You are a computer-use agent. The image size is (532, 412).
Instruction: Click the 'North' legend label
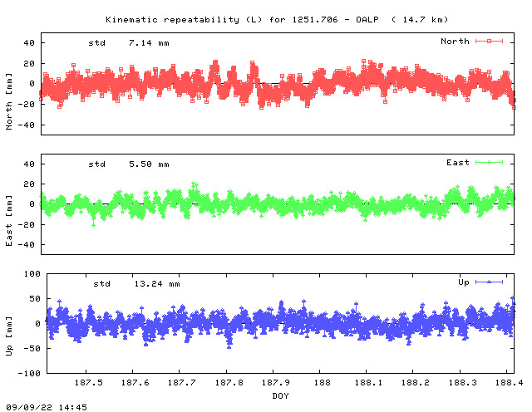coord(455,42)
